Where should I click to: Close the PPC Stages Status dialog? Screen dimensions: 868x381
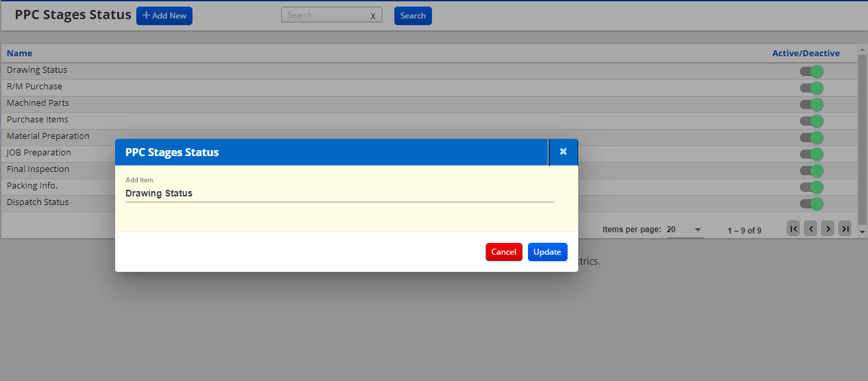tap(563, 151)
